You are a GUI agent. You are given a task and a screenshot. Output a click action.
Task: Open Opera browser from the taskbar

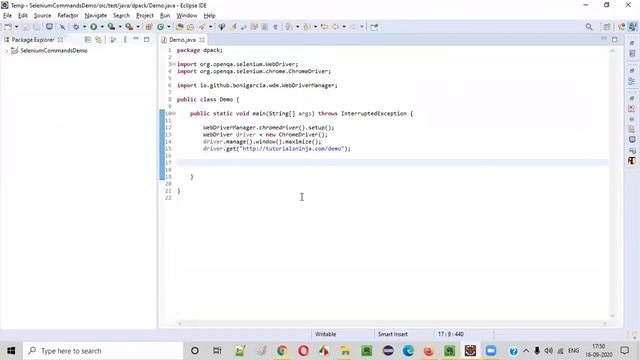coord(303,351)
